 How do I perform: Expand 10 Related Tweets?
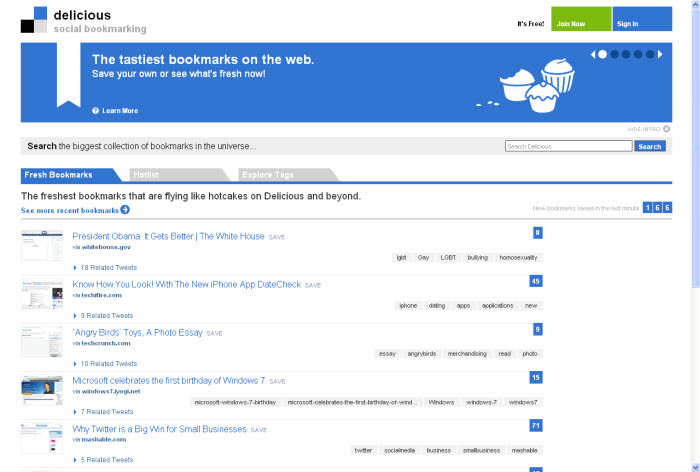point(105,364)
